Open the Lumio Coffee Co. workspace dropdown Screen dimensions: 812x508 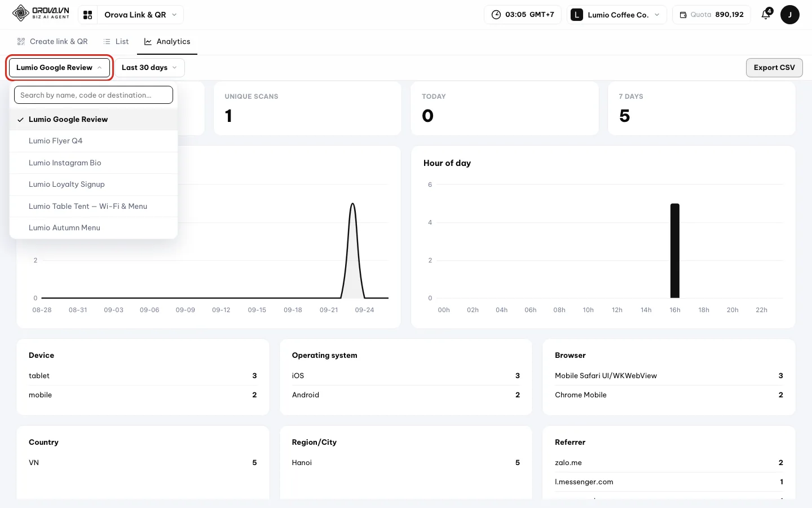616,15
